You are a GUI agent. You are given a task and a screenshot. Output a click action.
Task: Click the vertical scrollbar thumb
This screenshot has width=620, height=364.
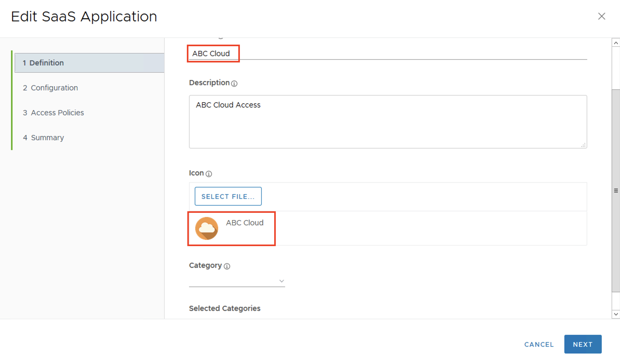coord(616,191)
